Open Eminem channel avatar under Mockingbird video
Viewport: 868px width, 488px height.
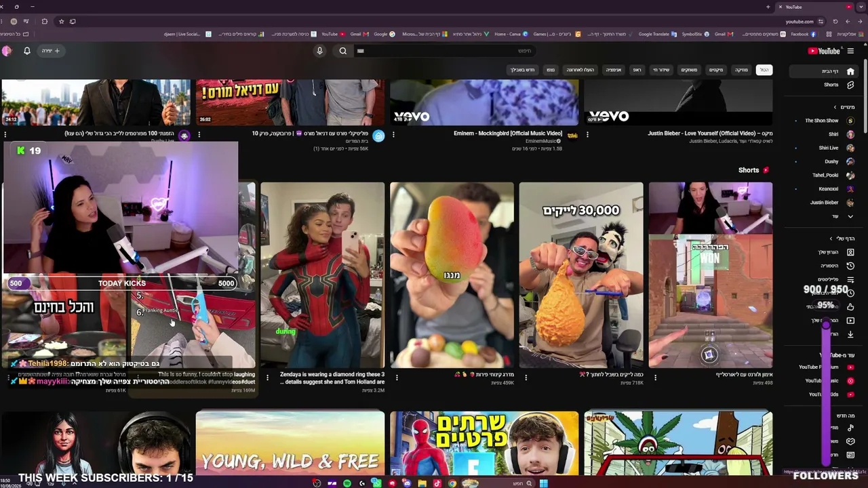573,136
